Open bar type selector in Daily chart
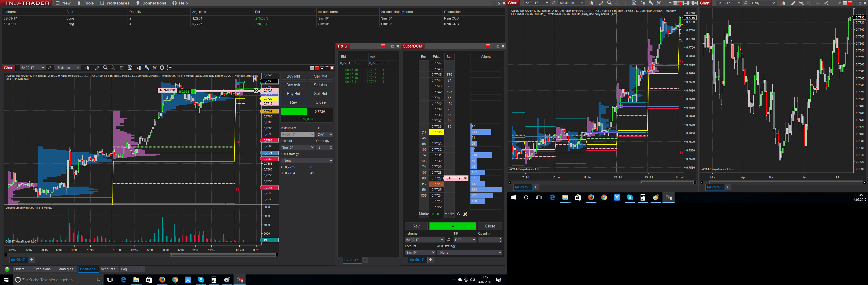 tap(783, 3)
